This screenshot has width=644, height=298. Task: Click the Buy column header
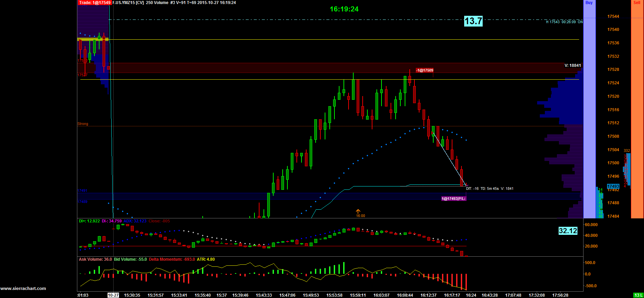coord(589,3)
